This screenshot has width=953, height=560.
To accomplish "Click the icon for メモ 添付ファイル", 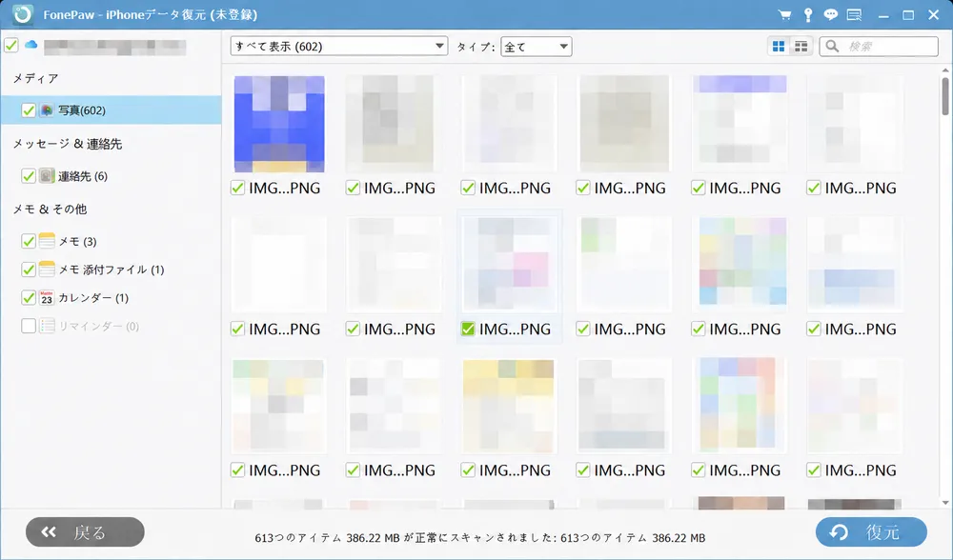I will click(x=47, y=270).
